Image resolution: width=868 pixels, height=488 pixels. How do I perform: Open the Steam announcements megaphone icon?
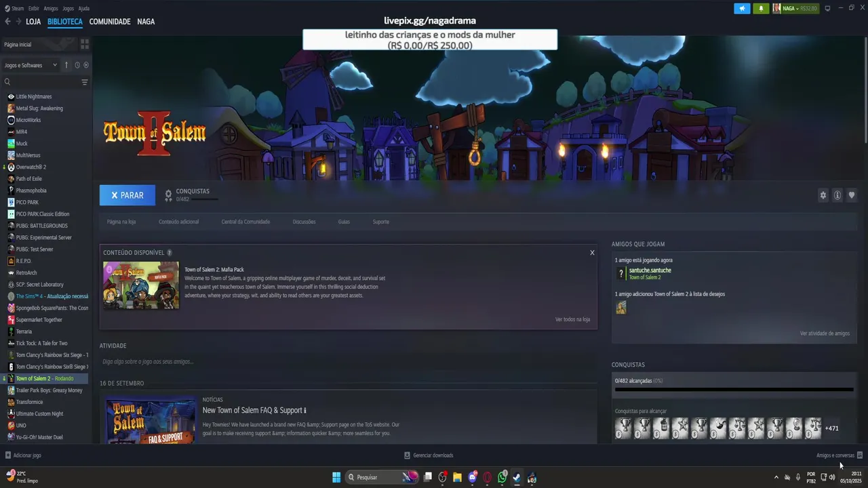742,8
